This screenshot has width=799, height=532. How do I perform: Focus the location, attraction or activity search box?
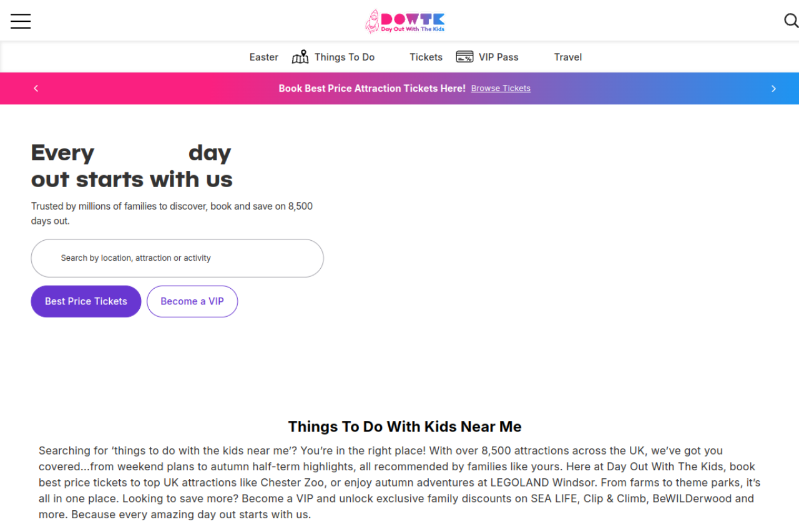177,258
